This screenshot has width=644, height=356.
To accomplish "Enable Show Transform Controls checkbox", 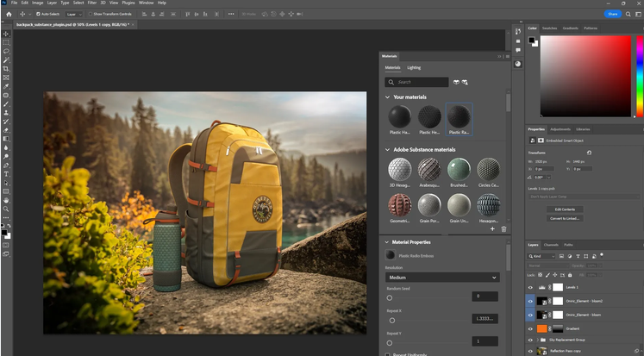I will (89, 14).
